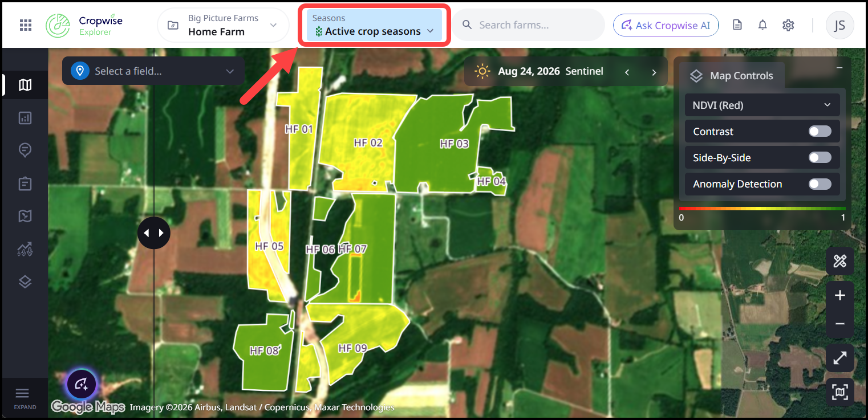Select field HF 03 on map
868x420 pixels.
pyautogui.click(x=454, y=144)
